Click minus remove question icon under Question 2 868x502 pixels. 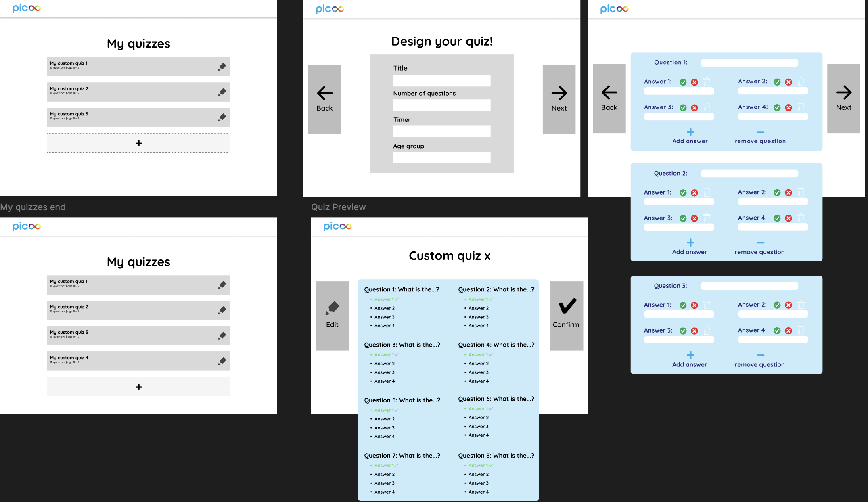(x=760, y=243)
